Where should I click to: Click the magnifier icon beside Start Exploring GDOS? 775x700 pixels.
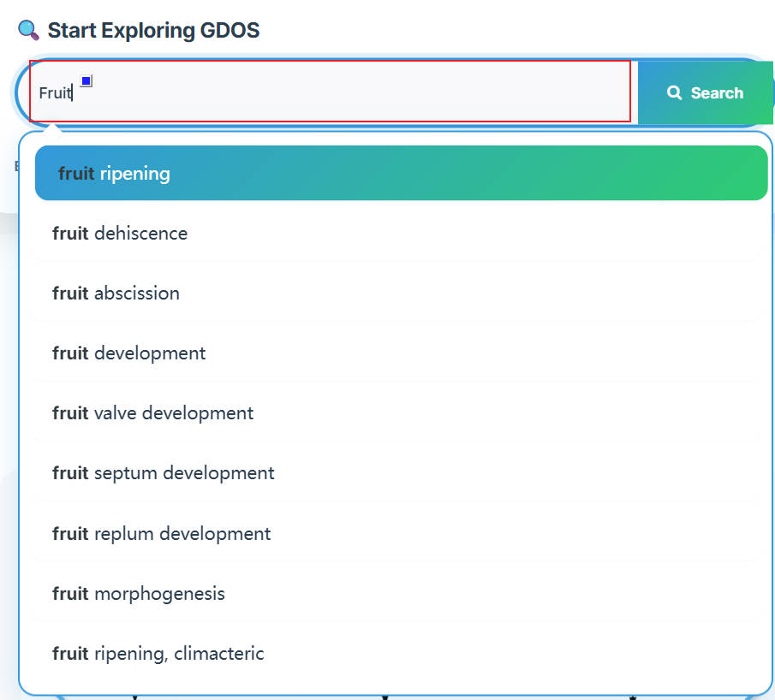point(28,30)
